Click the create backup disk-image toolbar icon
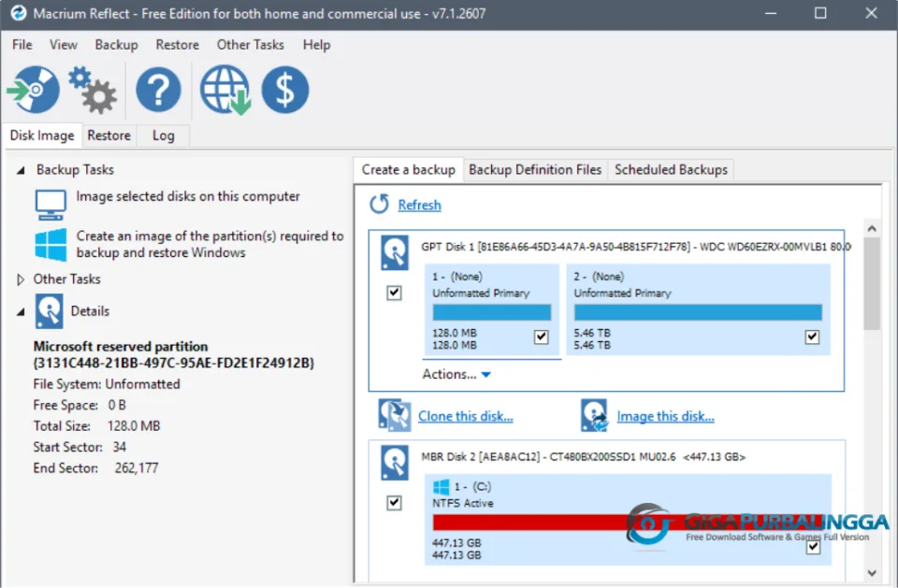This screenshot has width=898, height=588. [x=34, y=90]
